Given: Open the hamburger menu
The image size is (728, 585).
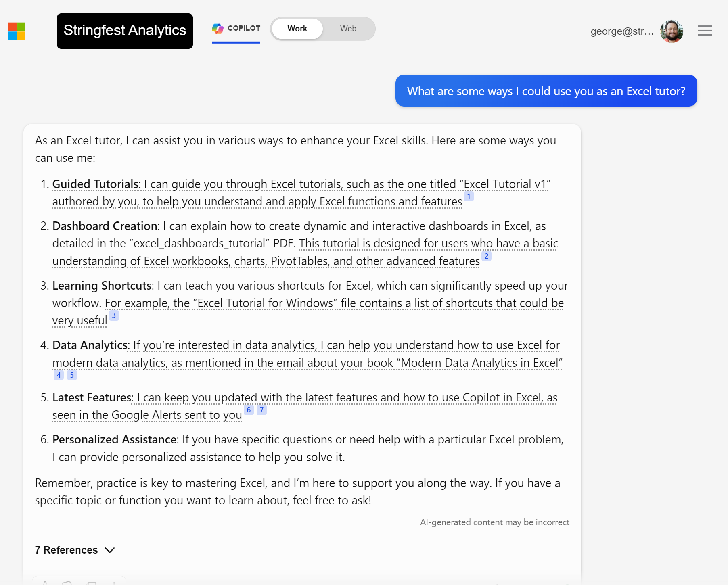Looking at the screenshot, I should (x=705, y=31).
